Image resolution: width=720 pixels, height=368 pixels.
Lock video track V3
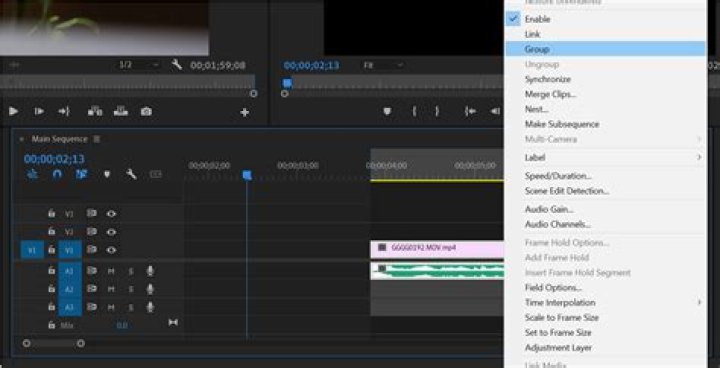click(x=51, y=214)
